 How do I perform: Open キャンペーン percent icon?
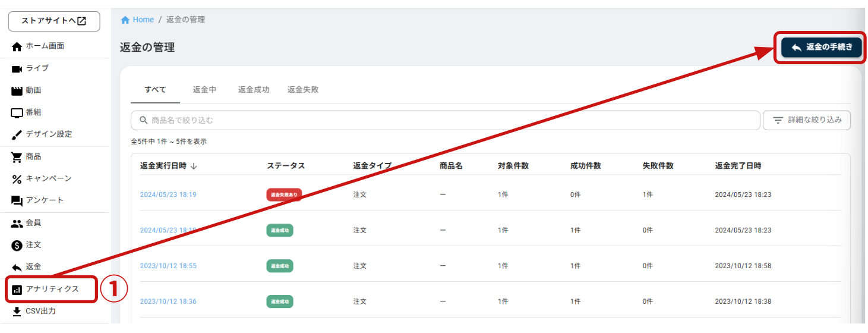tap(17, 179)
